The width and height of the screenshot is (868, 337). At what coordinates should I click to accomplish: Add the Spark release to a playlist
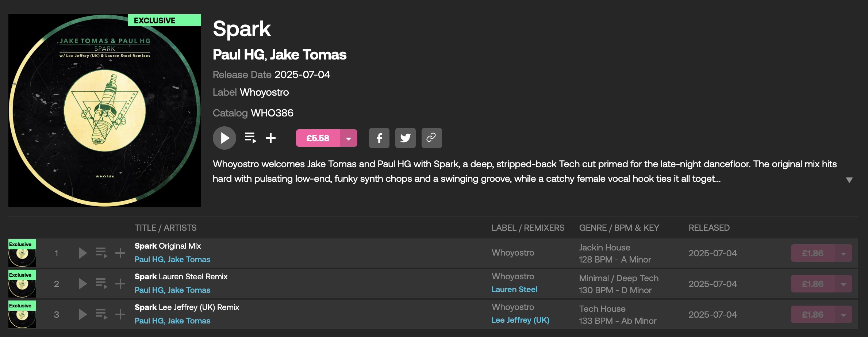coord(270,138)
